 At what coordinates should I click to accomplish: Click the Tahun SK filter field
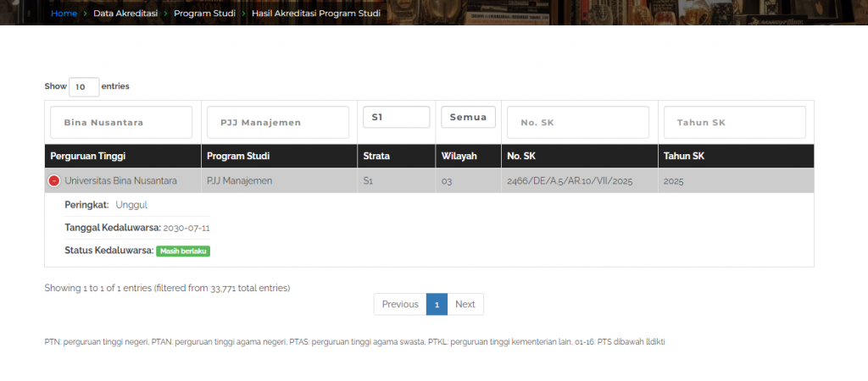735,122
